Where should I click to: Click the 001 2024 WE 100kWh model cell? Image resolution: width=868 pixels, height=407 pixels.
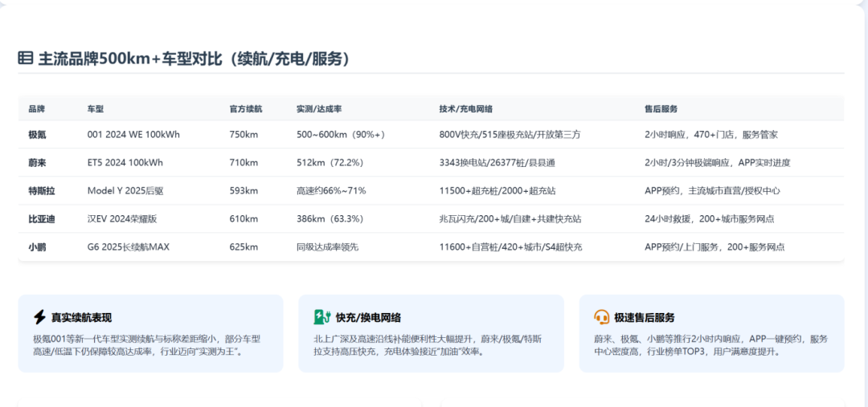(133, 134)
